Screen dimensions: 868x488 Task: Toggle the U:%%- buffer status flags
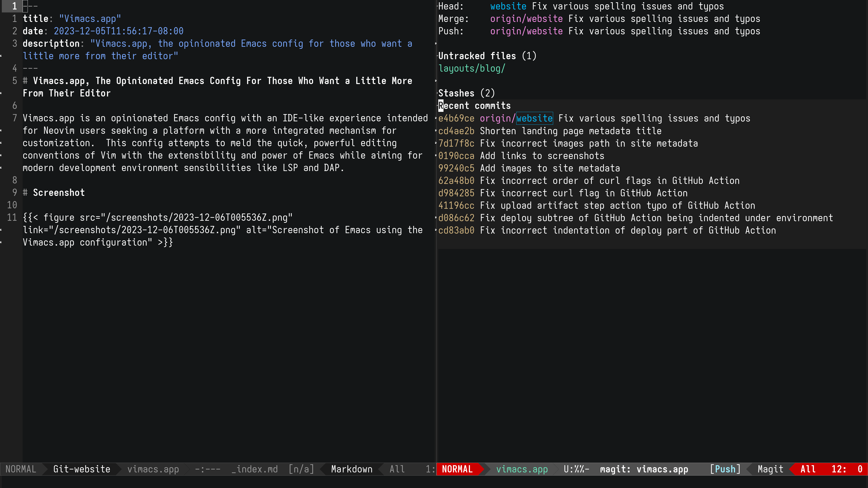(576, 469)
